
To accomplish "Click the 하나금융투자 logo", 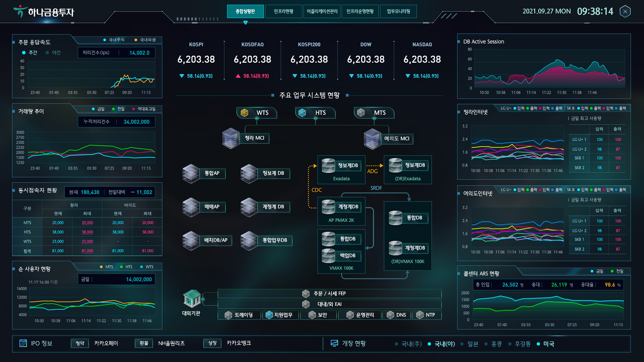I will [44, 12].
